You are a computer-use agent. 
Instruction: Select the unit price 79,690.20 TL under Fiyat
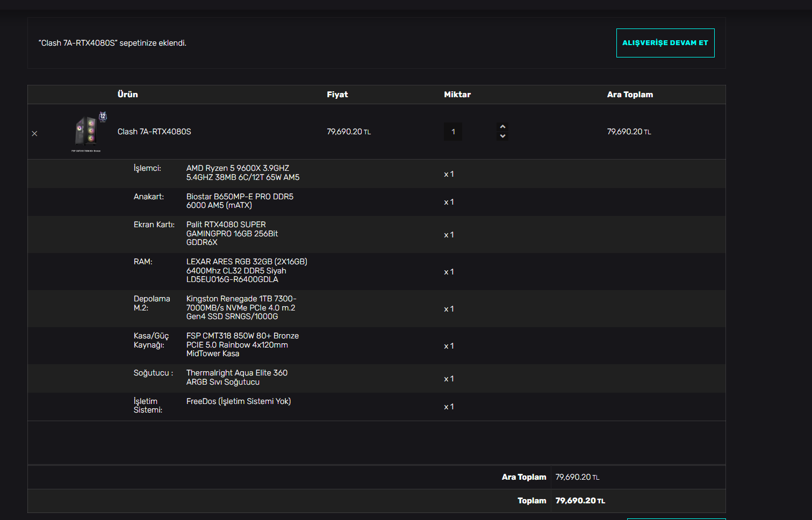[x=349, y=132]
